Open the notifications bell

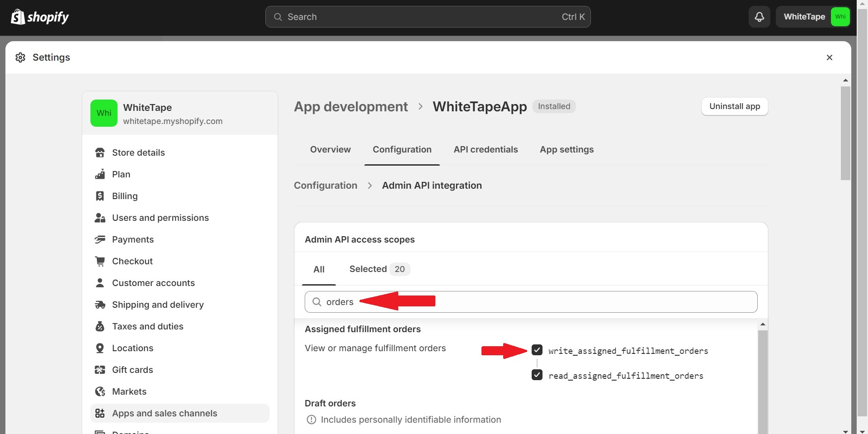(759, 17)
